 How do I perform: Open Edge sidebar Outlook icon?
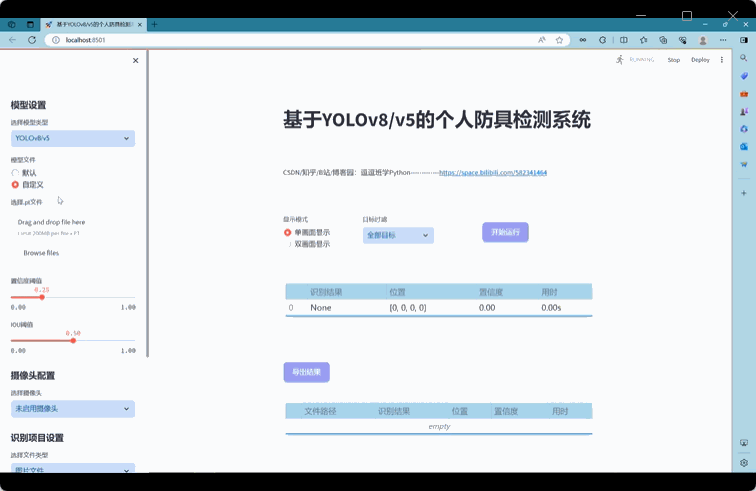pyautogui.click(x=744, y=146)
